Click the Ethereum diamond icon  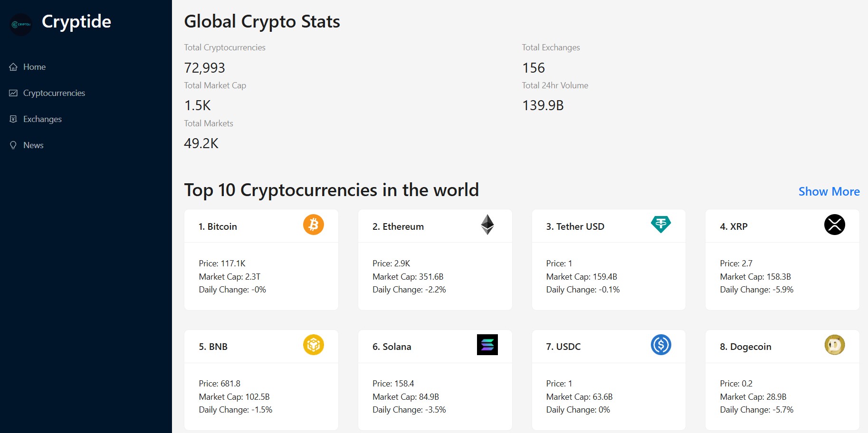pyautogui.click(x=487, y=225)
